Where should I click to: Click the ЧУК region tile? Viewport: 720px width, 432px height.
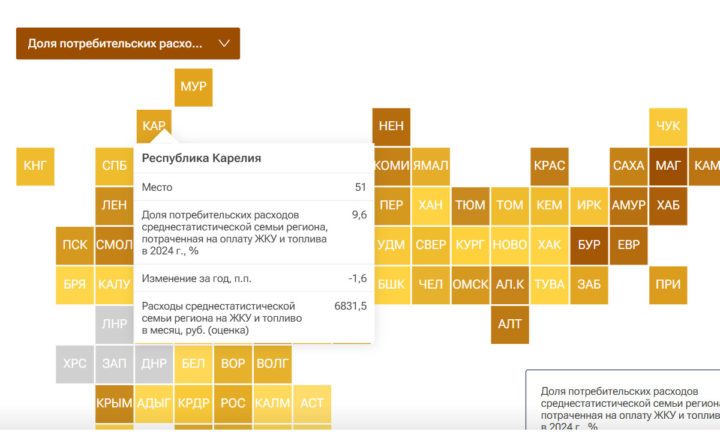point(668,127)
